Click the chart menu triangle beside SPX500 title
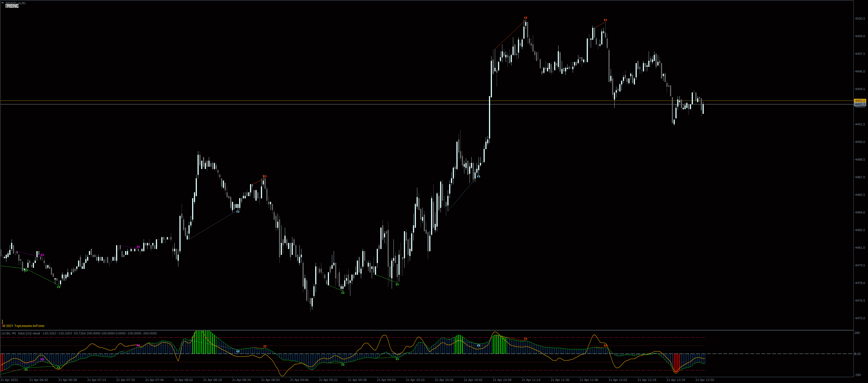 pos(3,3)
